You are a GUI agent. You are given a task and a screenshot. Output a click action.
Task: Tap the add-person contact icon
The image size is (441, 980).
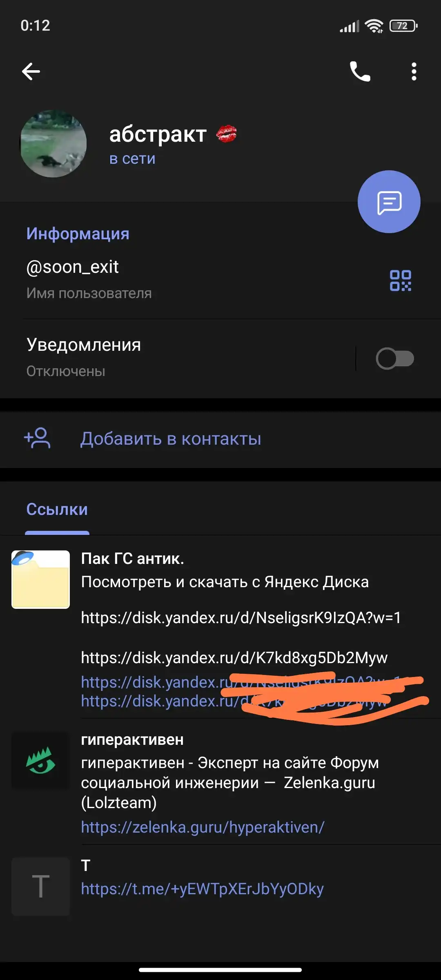click(x=38, y=438)
